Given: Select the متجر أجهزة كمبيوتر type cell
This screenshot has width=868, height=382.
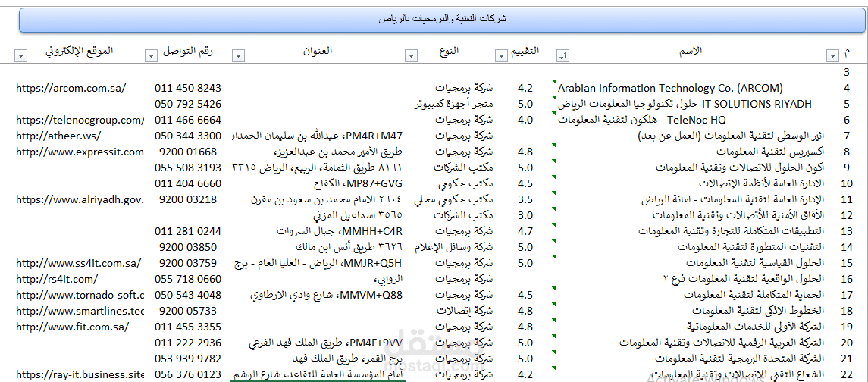Looking at the screenshot, I should click(x=454, y=104).
